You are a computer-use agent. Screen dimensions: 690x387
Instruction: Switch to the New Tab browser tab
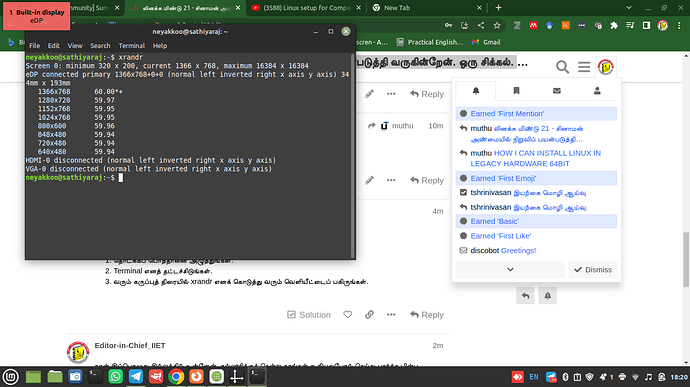(426, 8)
